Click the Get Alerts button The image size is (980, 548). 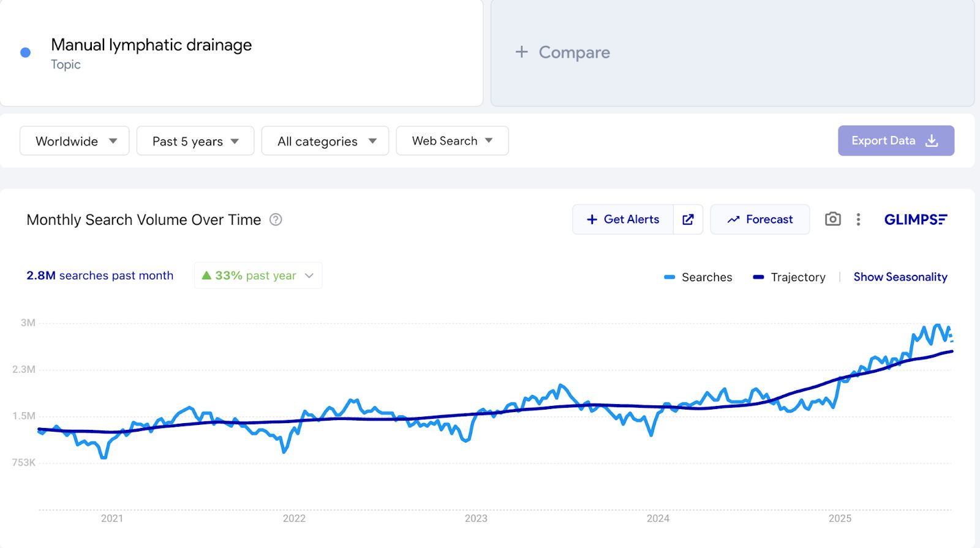(623, 219)
